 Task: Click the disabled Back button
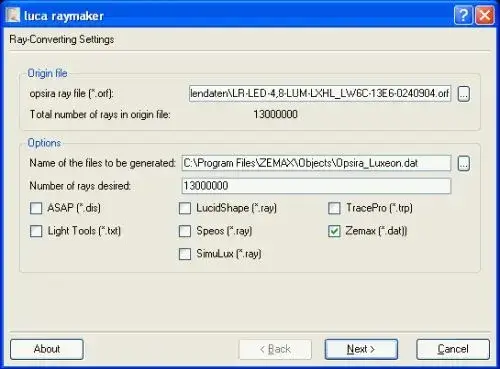[x=275, y=349]
